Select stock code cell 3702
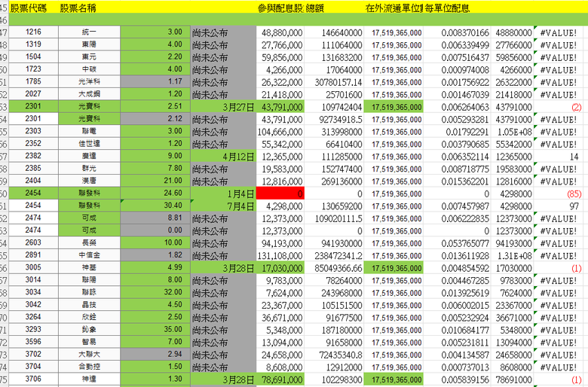The width and height of the screenshot is (588, 387). [x=33, y=354]
